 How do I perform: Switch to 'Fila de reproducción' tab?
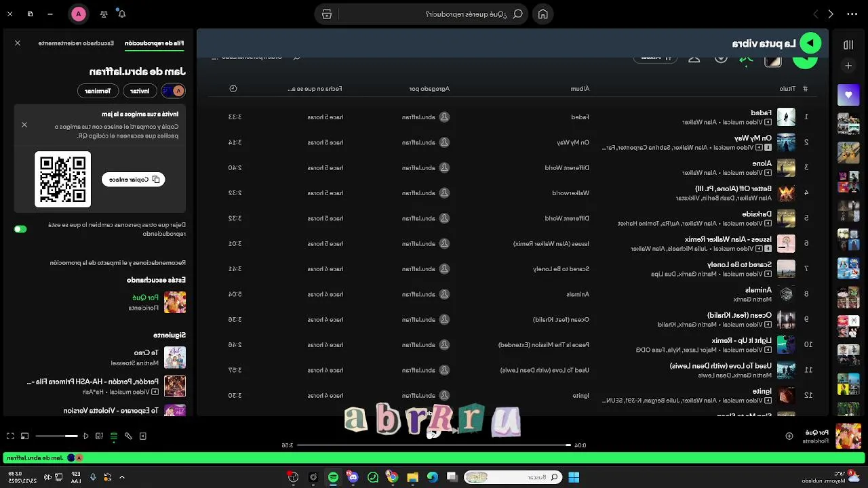[155, 43]
